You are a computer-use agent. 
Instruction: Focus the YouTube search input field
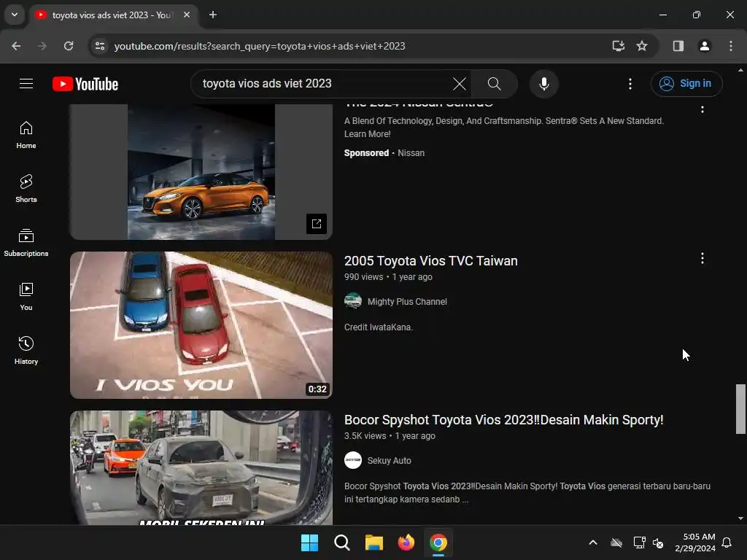coord(324,84)
